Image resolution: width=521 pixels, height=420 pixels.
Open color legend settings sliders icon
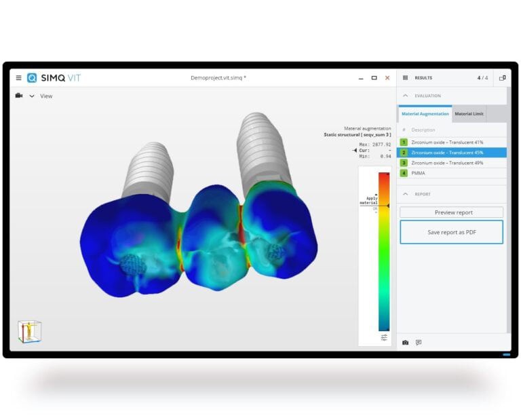[x=384, y=338]
